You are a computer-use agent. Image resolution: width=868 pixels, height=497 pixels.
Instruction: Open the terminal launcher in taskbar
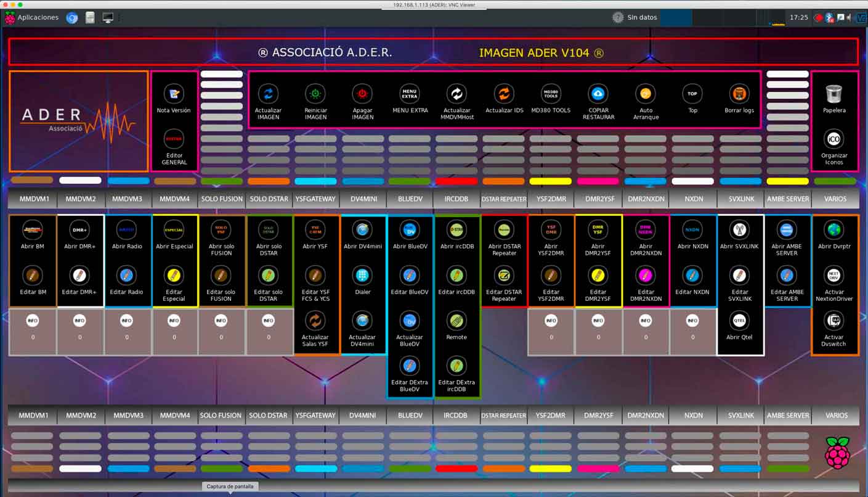tap(108, 18)
